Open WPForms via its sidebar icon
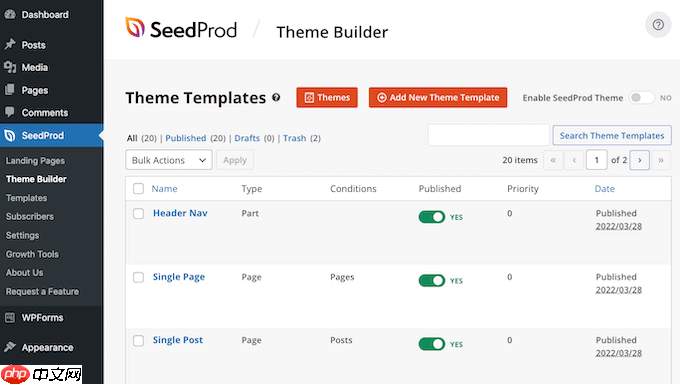 coord(10,318)
